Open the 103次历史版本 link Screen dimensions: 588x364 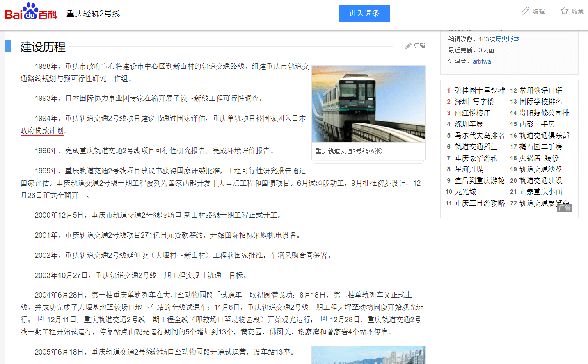point(499,39)
